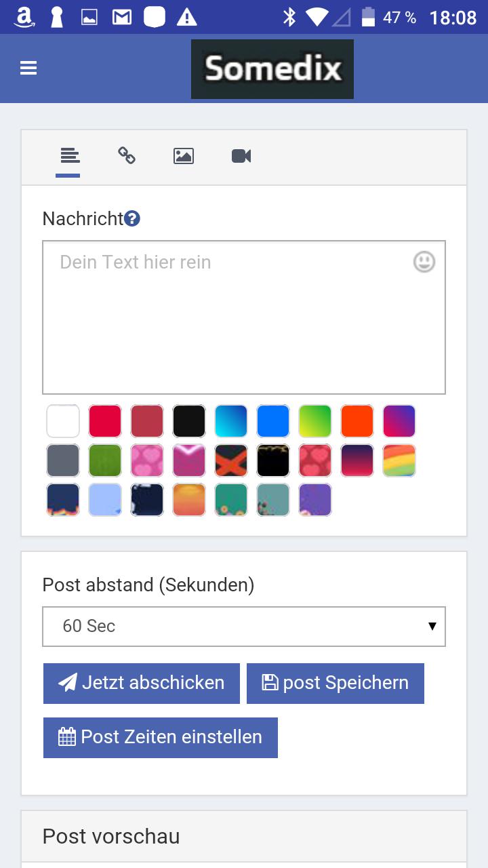
Task: Open the emoji smiley picker
Action: click(x=424, y=262)
